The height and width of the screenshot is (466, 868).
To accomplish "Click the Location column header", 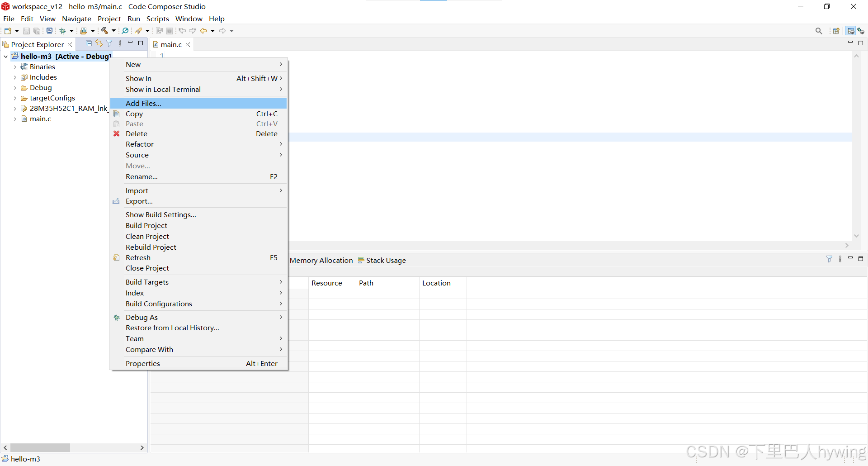I will tap(443, 283).
